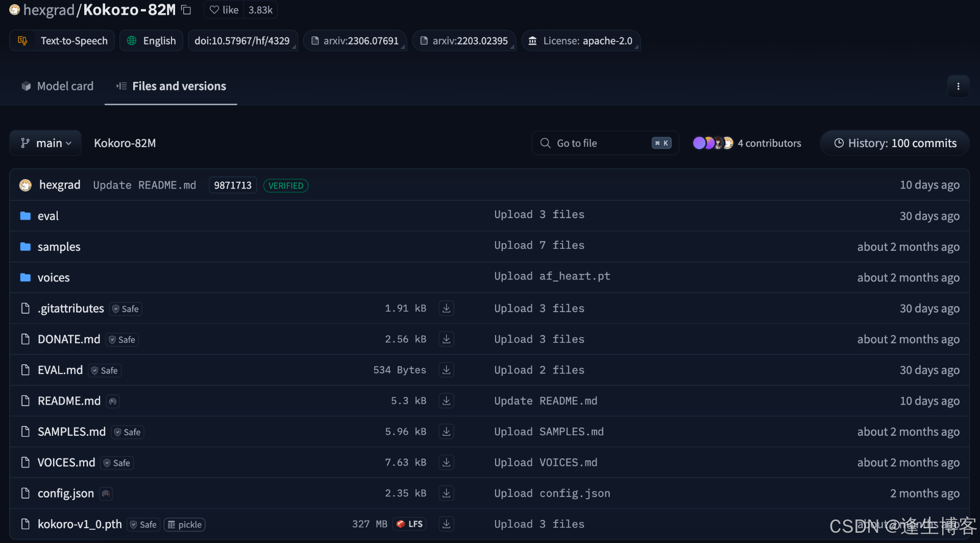Click the Safe badge beside VOICES.md

[x=117, y=463]
